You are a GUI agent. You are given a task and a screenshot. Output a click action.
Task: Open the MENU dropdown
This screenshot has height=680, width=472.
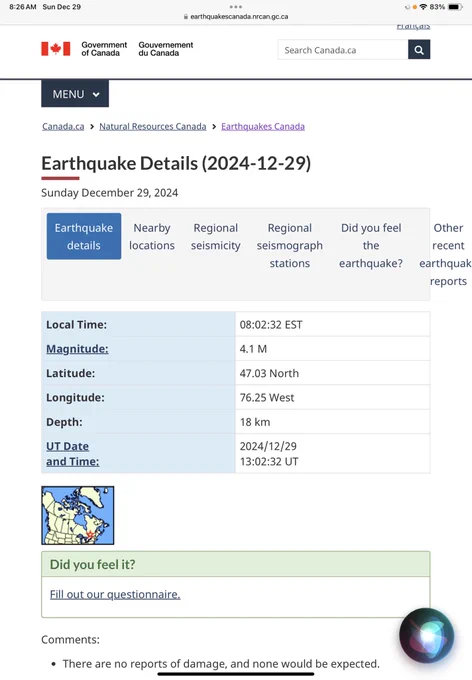point(75,94)
